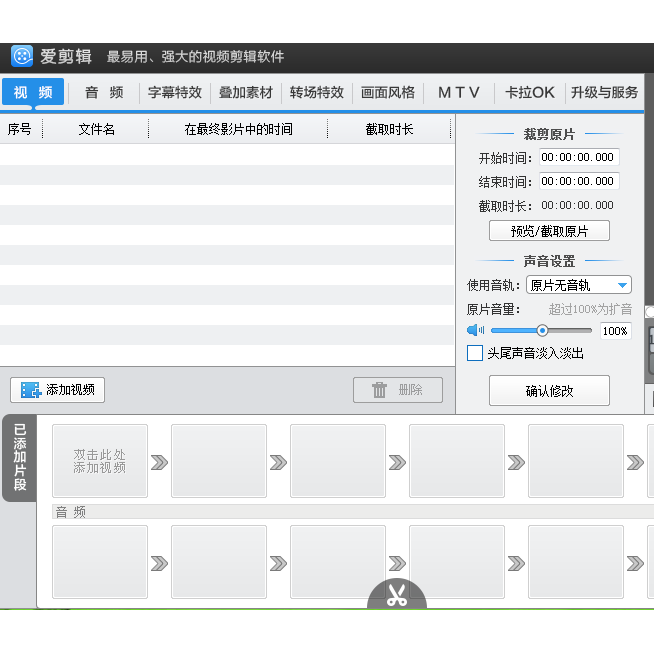Click the trash icon on 删除
This screenshot has width=654, height=654.
click(x=380, y=390)
